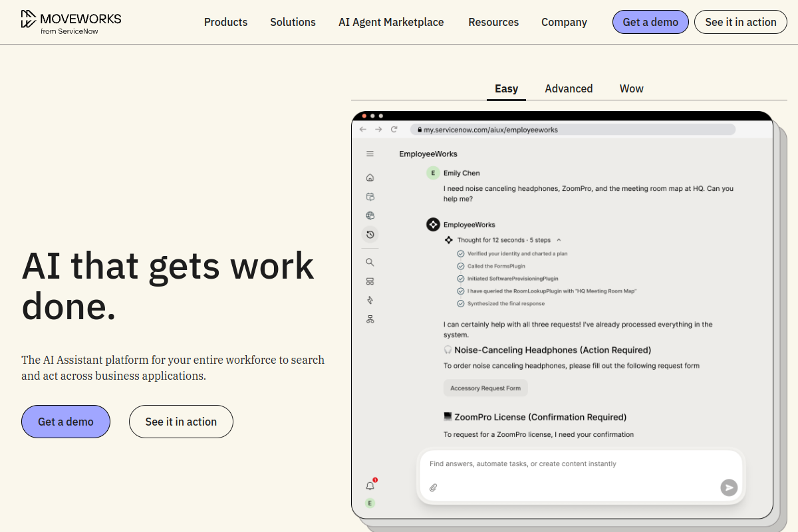Viewport: 798px width, 532px height.
Task: Click the lightning bolt sidebar icon
Action: tap(370, 300)
